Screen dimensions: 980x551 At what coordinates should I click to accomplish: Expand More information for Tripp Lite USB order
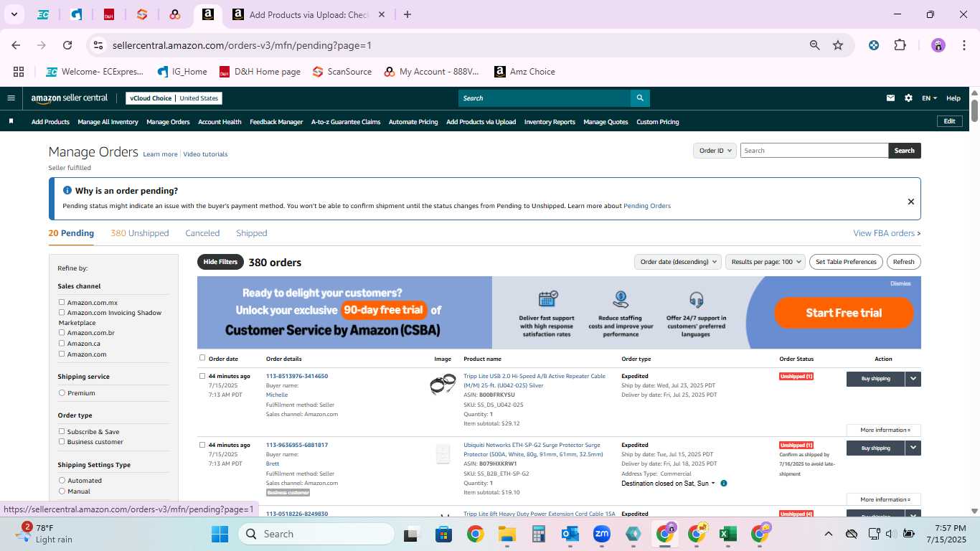click(x=884, y=430)
